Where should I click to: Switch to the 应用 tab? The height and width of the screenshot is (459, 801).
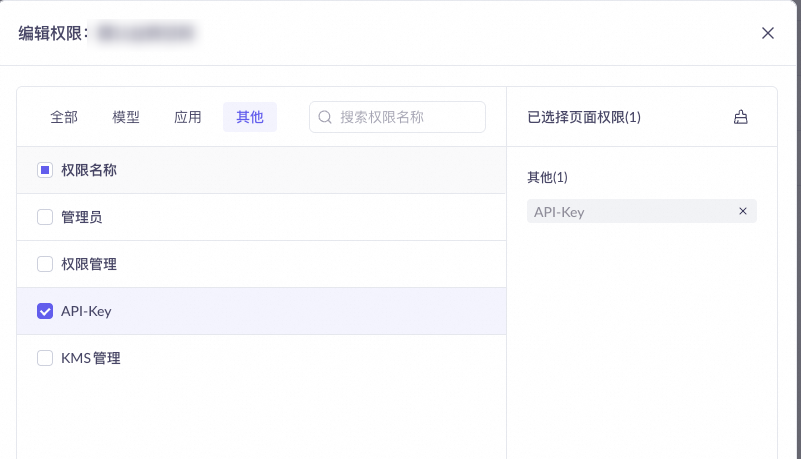click(x=187, y=117)
